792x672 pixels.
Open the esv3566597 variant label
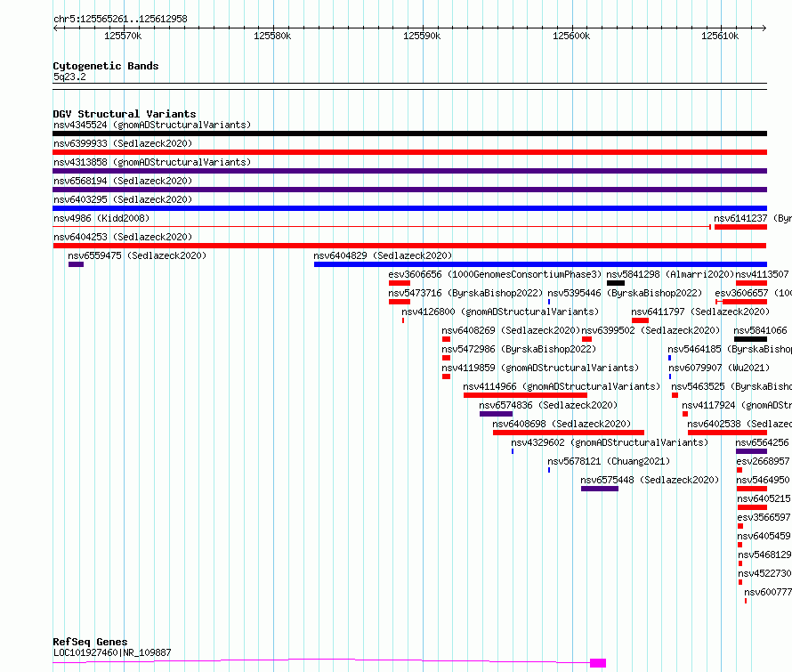click(x=764, y=517)
